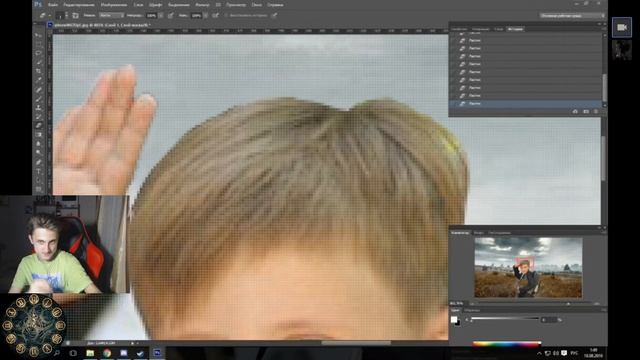This screenshot has width=640, height=360.
Task: Open Chrome from the Windows taskbar
Action: click(107, 353)
